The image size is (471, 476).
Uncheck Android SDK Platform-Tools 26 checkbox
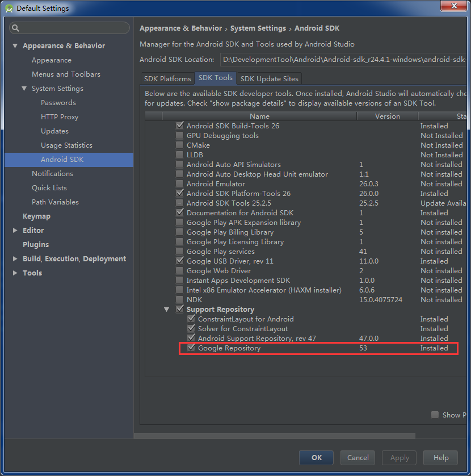click(179, 193)
